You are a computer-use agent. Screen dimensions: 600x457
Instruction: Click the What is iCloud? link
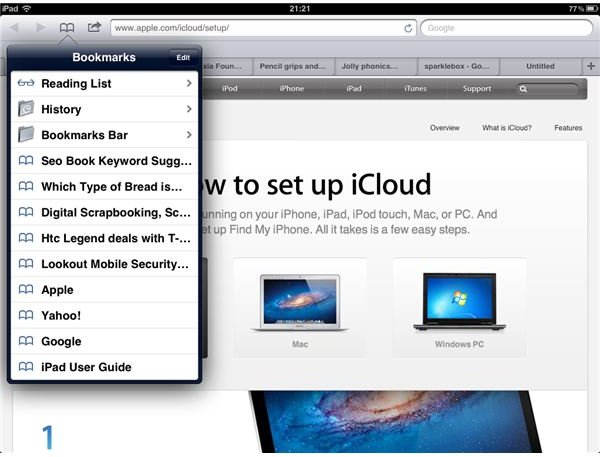click(x=507, y=128)
